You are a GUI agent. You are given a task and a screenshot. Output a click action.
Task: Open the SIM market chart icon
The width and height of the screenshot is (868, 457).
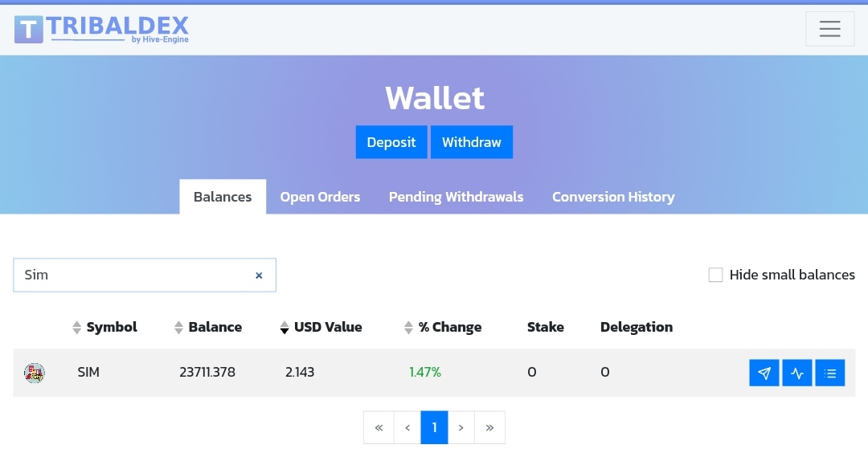click(796, 373)
